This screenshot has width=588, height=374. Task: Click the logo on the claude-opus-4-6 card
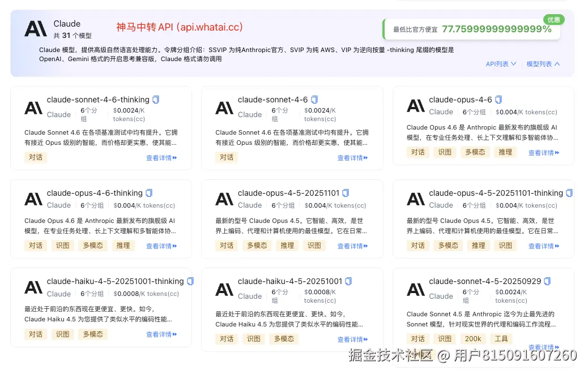pos(415,106)
